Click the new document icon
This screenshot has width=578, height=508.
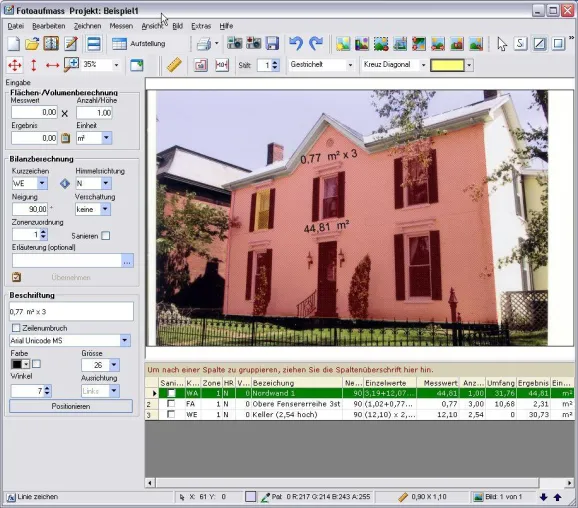click(14, 44)
